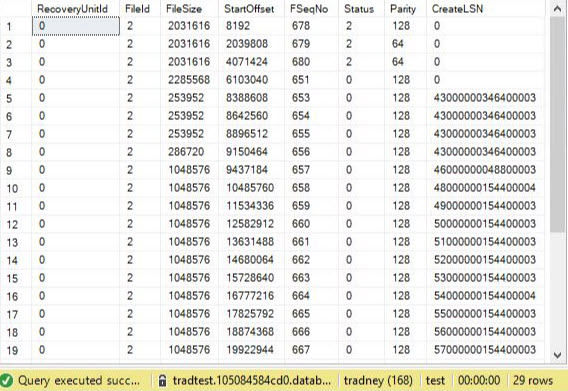Click Query executed status message
The width and height of the screenshot is (568, 391).
(79, 380)
